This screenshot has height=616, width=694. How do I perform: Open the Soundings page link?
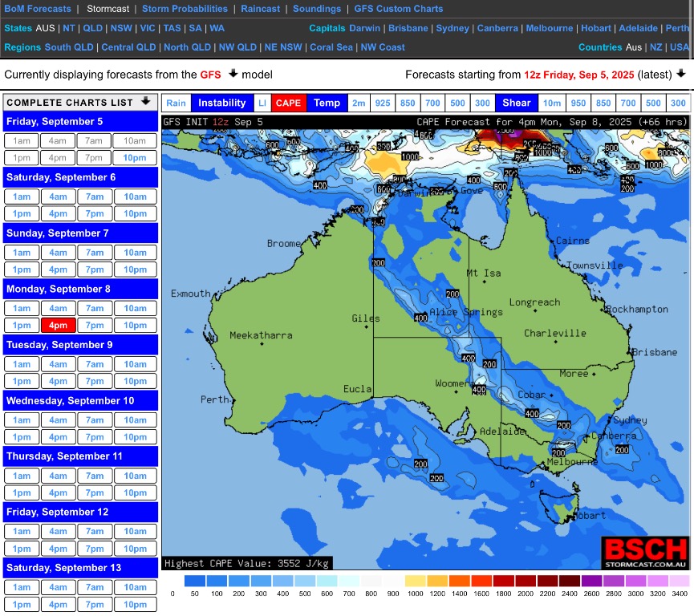point(317,9)
